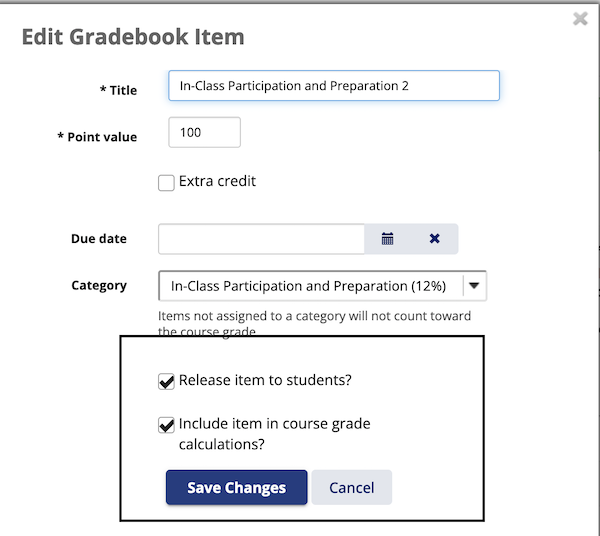This screenshot has width=600, height=536.
Task: Click the "Due date" field label
Action: pos(99,239)
